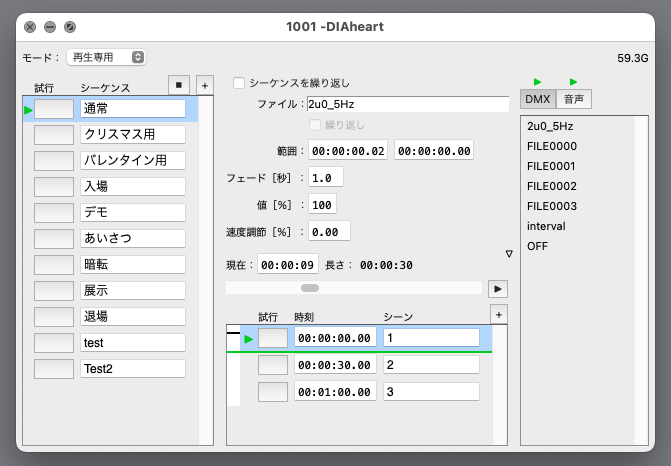This screenshot has width=671, height=466.
Task: Select the 暗転 sequence name field
Action: click(133, 264)
